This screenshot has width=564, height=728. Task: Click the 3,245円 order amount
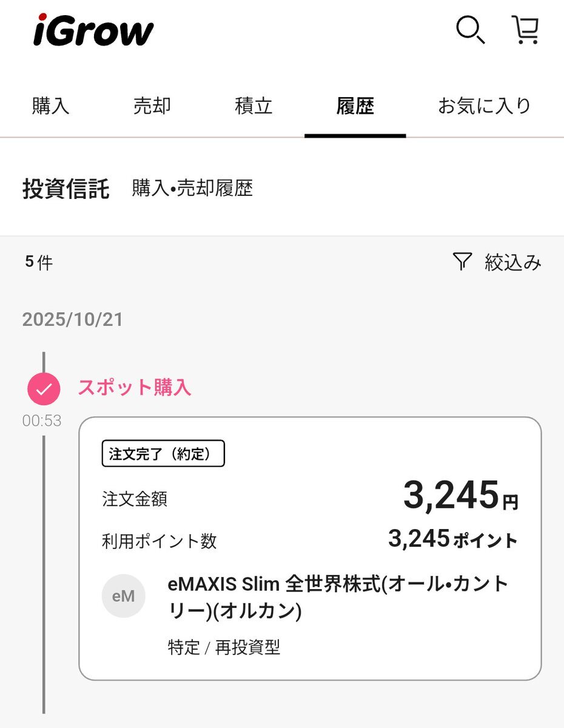pyautogui.click(x=460, y=496)
